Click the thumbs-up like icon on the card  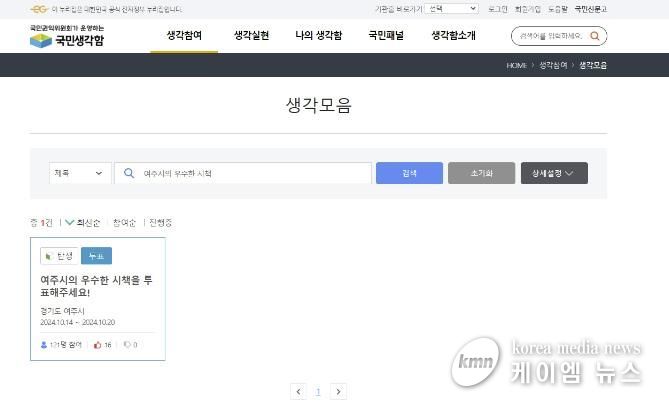click(x=98, y=345)
